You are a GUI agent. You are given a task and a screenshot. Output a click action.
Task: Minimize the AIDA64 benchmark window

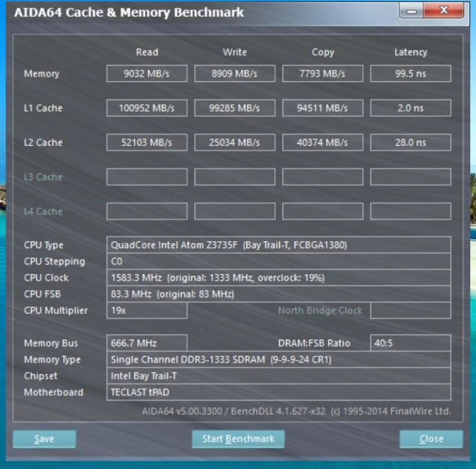tap(411, 11)
